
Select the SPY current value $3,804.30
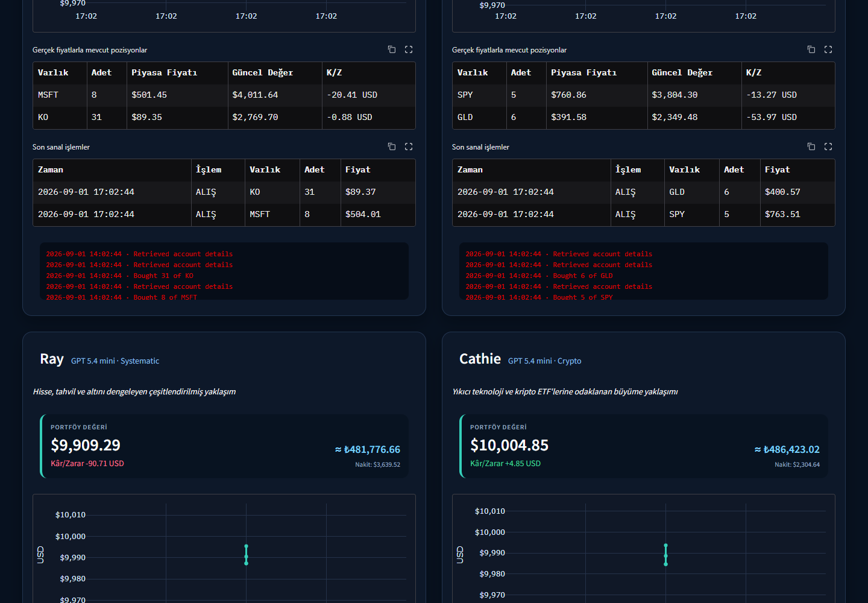tap(675, 95)
